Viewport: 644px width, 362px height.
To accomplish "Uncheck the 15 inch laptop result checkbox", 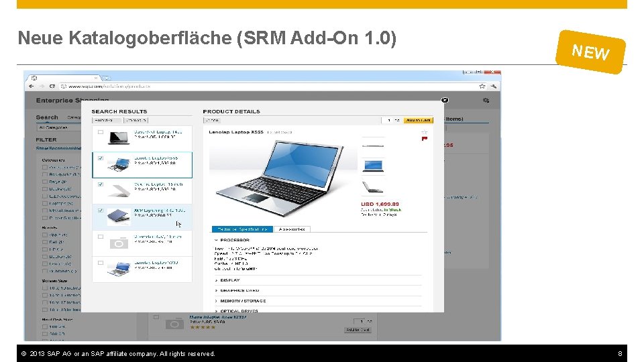I will (x=101, y=184).
